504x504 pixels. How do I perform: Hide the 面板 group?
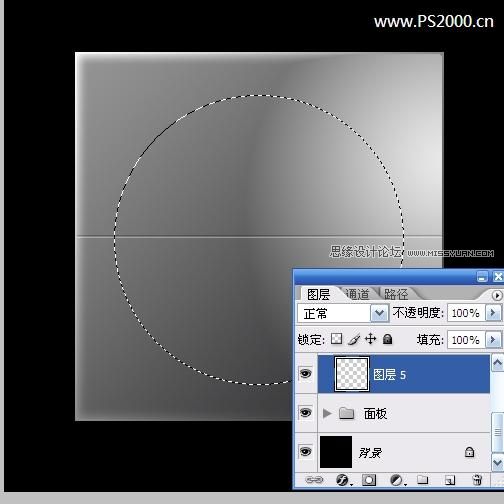click(x=305, y=413)
